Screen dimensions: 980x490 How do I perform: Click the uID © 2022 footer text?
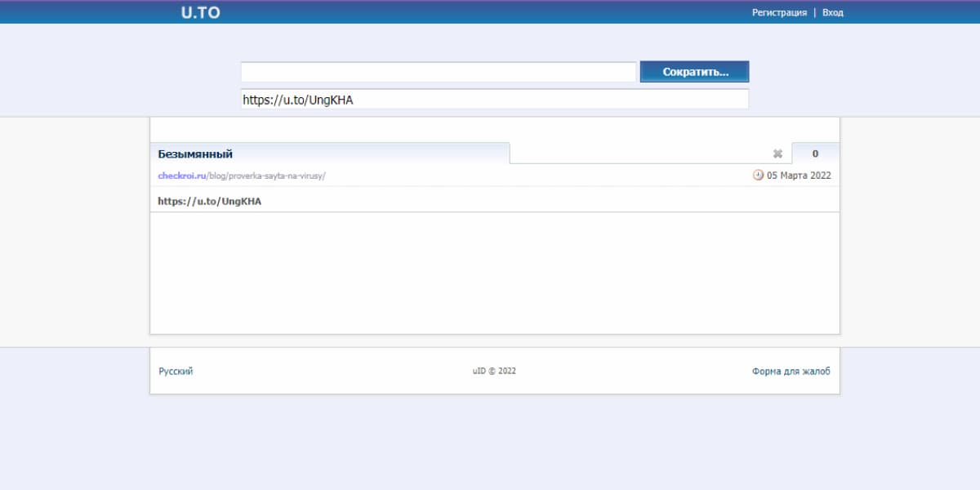pyautogui.click(x=494, y=371)
